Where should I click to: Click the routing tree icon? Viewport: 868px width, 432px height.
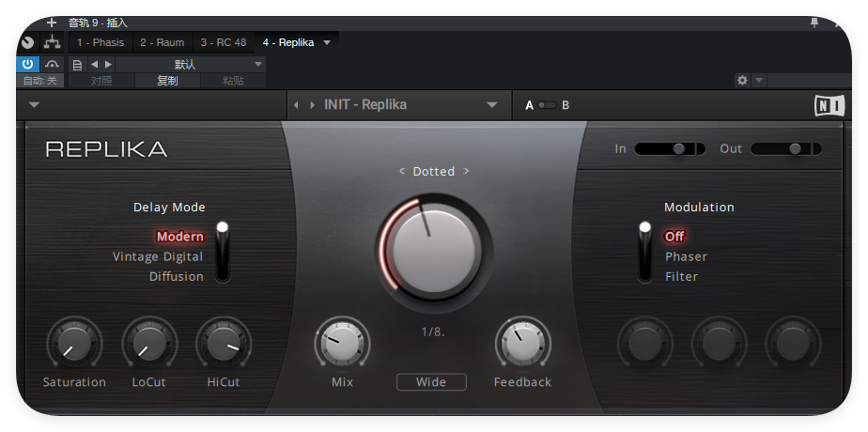pos(52,42)
